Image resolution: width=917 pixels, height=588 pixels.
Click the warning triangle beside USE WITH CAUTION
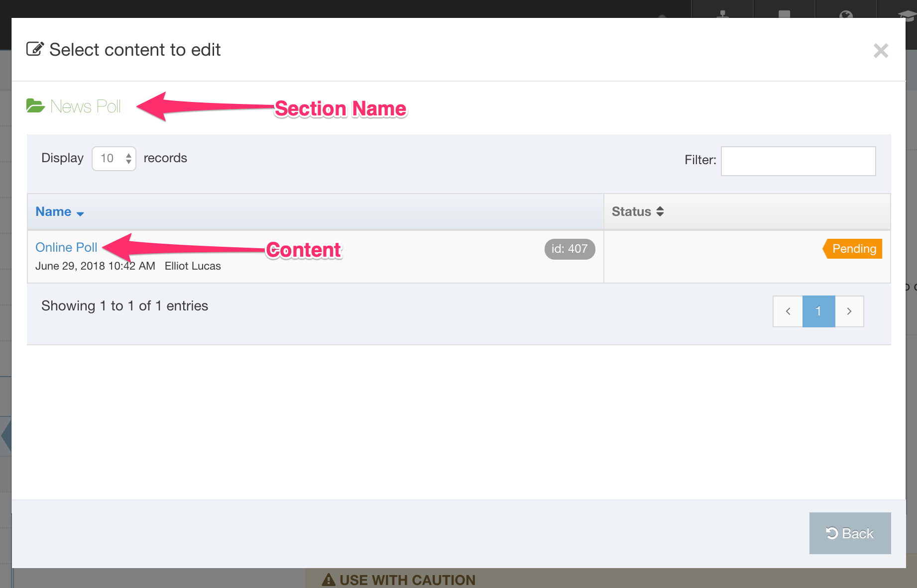[329, 580]
